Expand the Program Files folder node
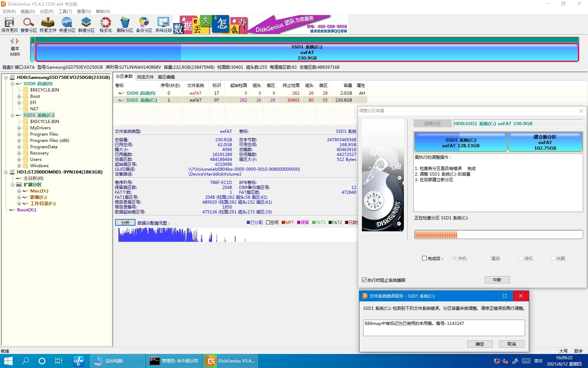 pos(19,134)
